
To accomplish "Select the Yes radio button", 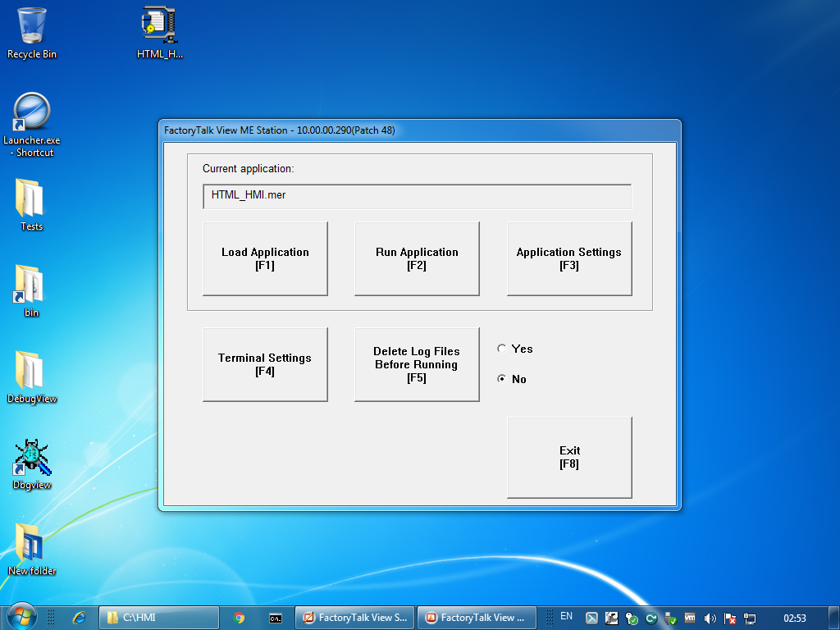I will [x=501, y=349].
